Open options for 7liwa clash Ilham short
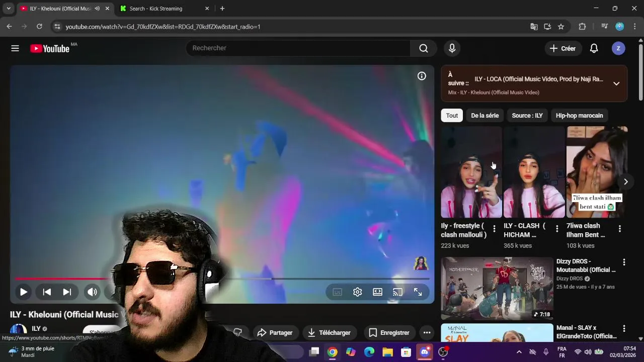The image size is (644, 362). (x=620, y=229)
